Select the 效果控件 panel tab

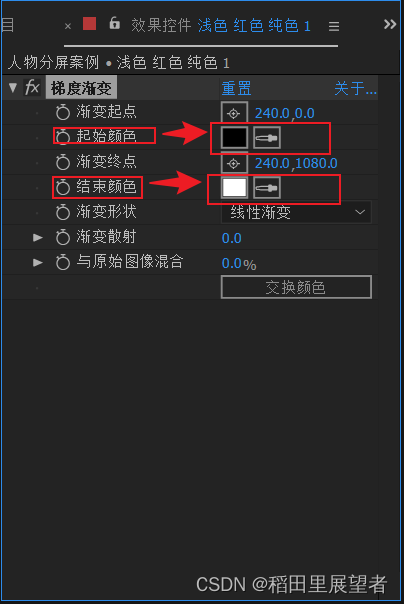click(161, 25)
